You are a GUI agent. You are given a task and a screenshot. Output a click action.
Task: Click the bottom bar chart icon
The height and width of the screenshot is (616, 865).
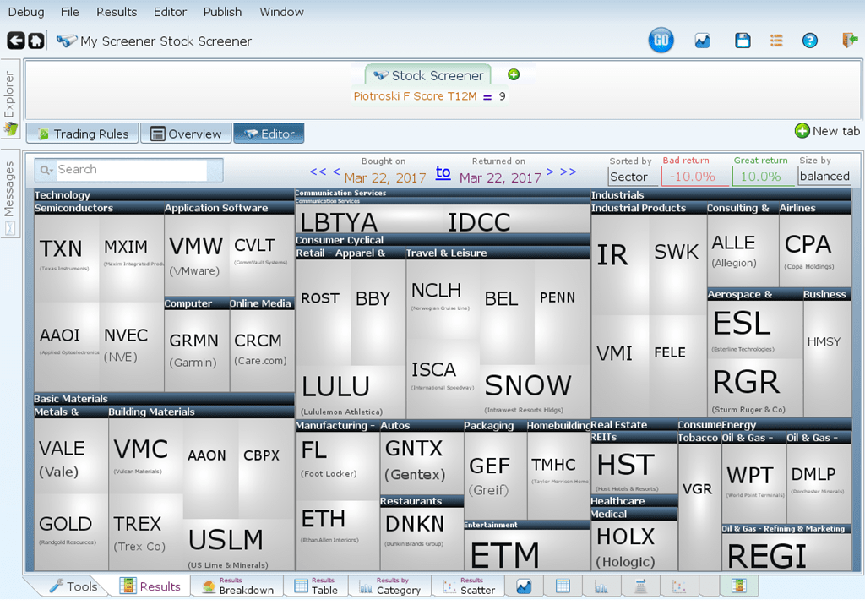601,586
